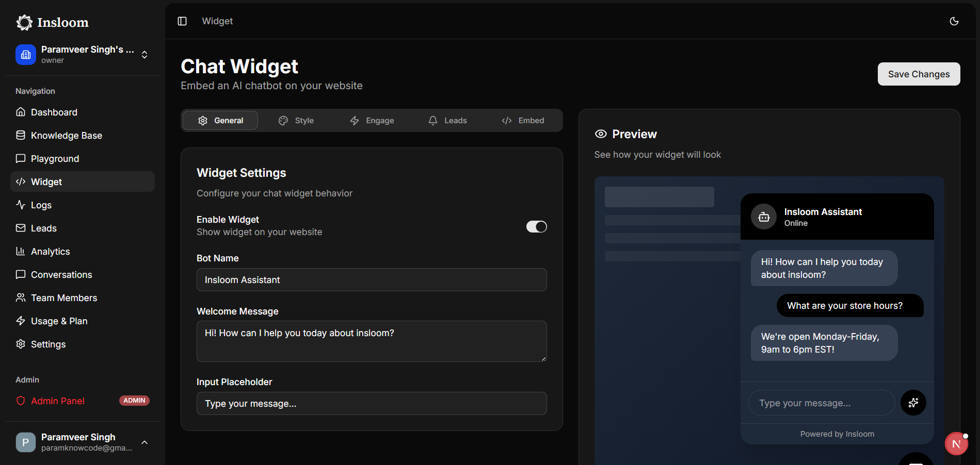
Task: Click the Save Changes button
Action: [x=919, y=74]
